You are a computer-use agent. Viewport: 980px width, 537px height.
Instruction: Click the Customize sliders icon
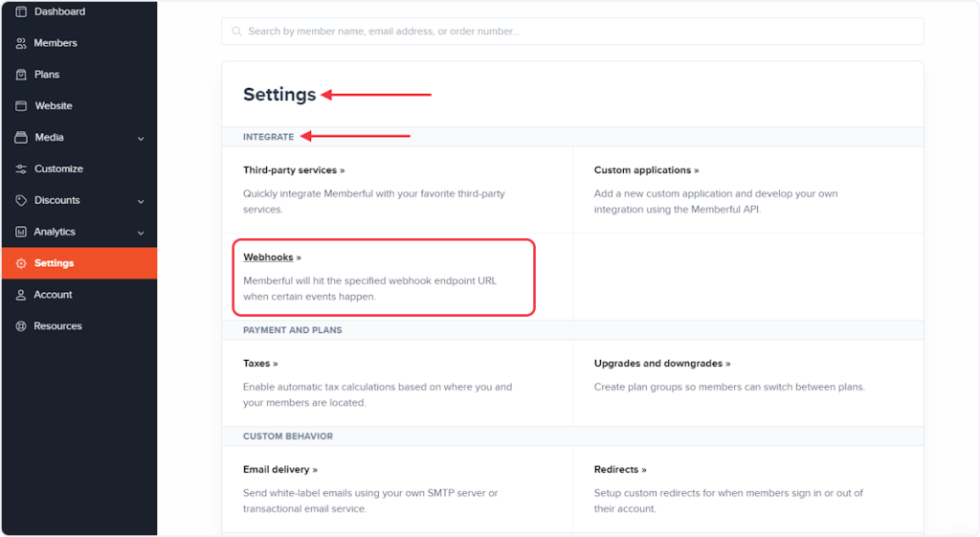point(21,169)
